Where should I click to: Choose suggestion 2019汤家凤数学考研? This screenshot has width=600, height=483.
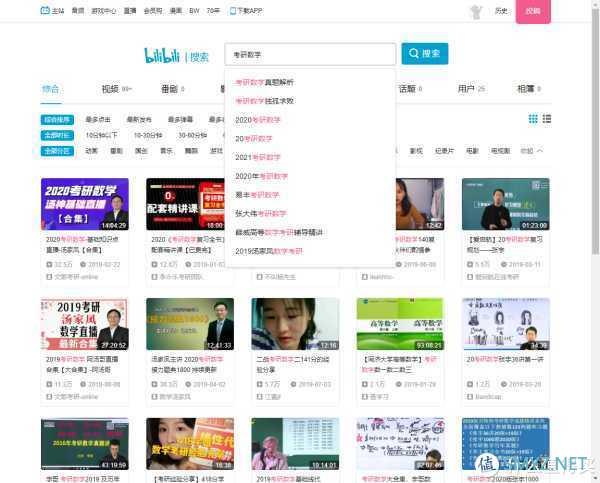tap(310, 251)
